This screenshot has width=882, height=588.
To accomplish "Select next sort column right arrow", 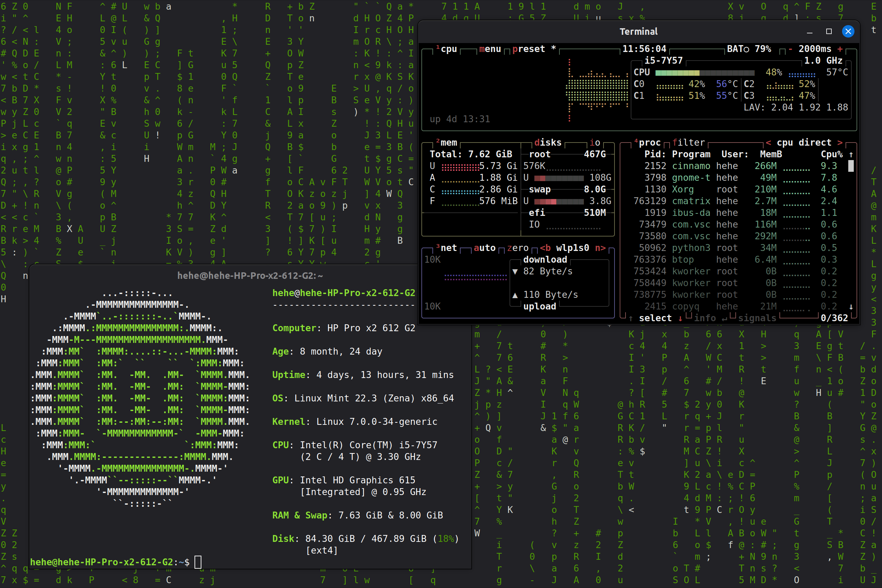I will click(840, 143).
